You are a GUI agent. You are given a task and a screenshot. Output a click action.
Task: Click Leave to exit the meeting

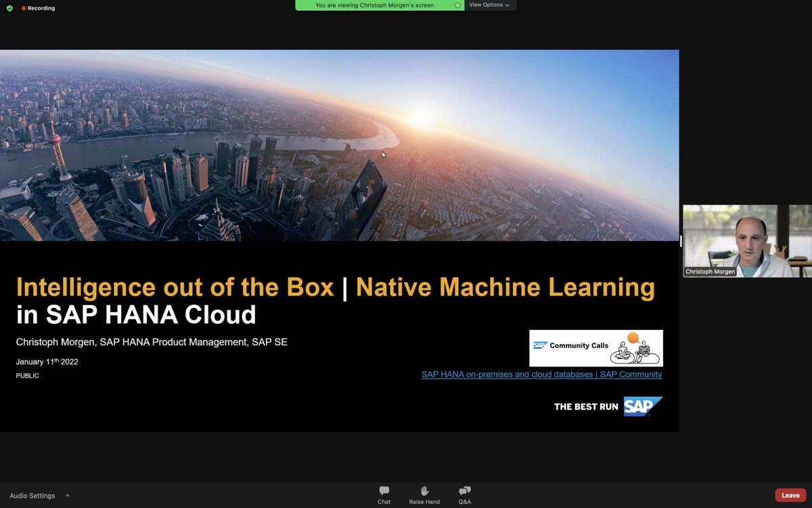coord(790,495)
